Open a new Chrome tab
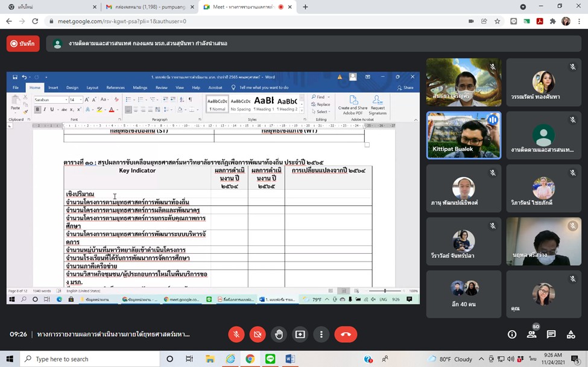 click(x=305, y=7)
